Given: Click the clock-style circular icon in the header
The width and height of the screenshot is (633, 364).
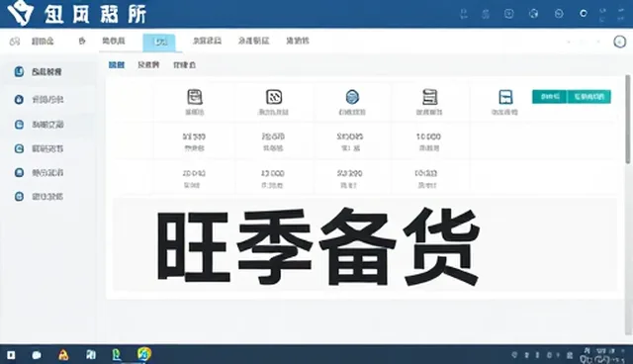Looking at the screenshot, I should [559, 14].
